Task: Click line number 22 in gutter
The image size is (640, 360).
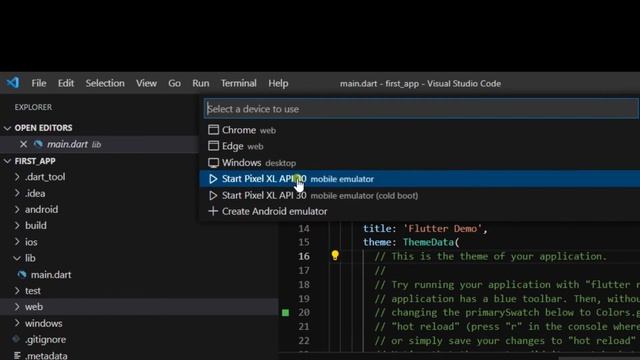Action: (x=304, y=341)
